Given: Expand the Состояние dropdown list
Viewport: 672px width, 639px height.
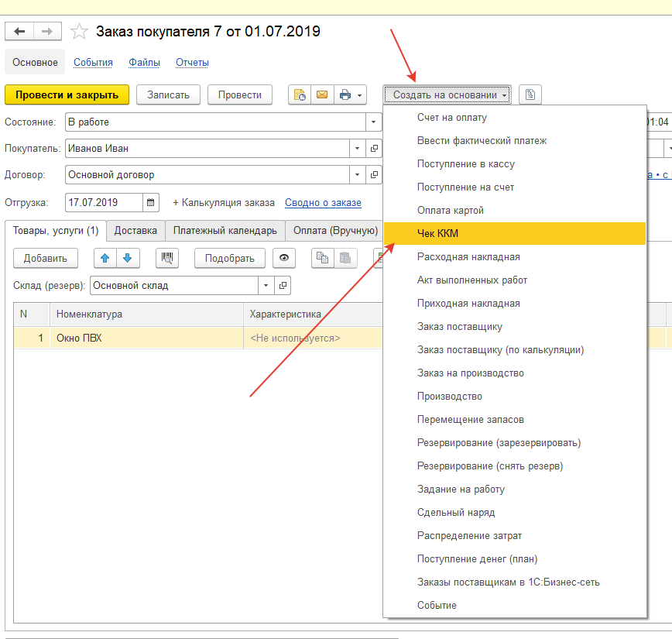Looking at the screenshot, I should (x=374, y=122).
